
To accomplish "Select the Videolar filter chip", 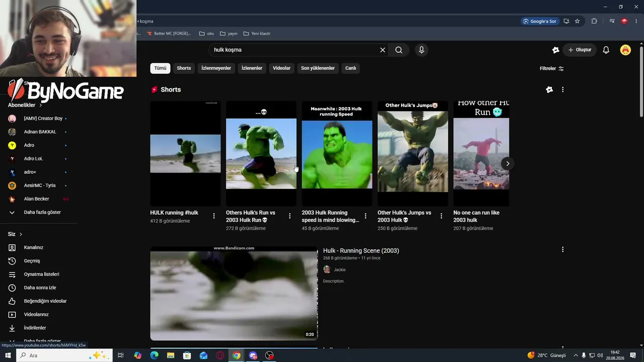I will 282,68.
